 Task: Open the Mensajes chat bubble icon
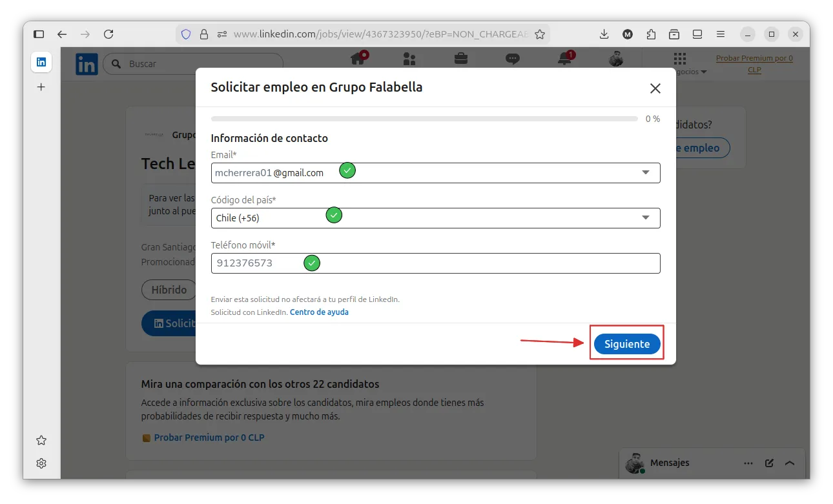pos(512,59)
